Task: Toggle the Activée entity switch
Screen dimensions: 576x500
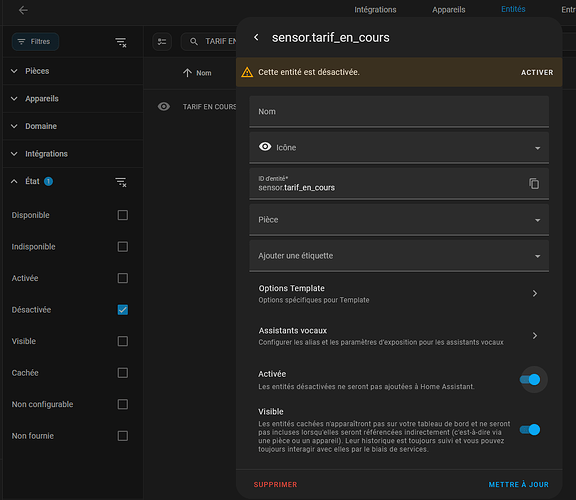Action: [530, 380]
